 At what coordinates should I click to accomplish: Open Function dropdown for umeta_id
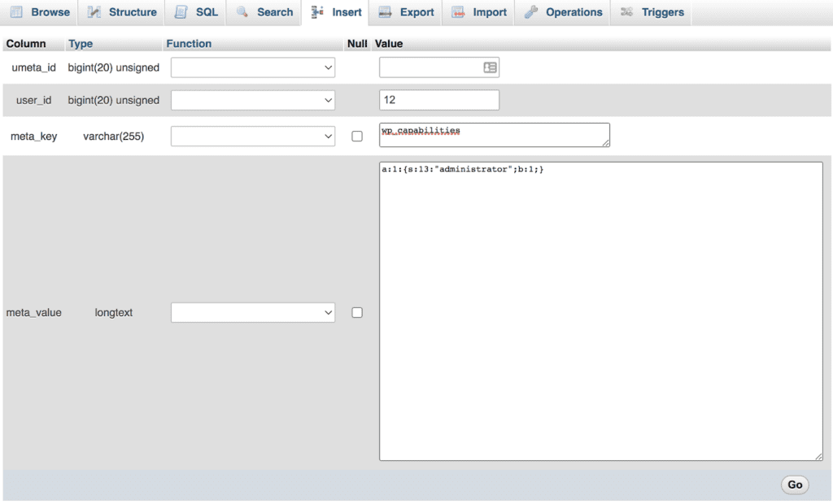253,67
